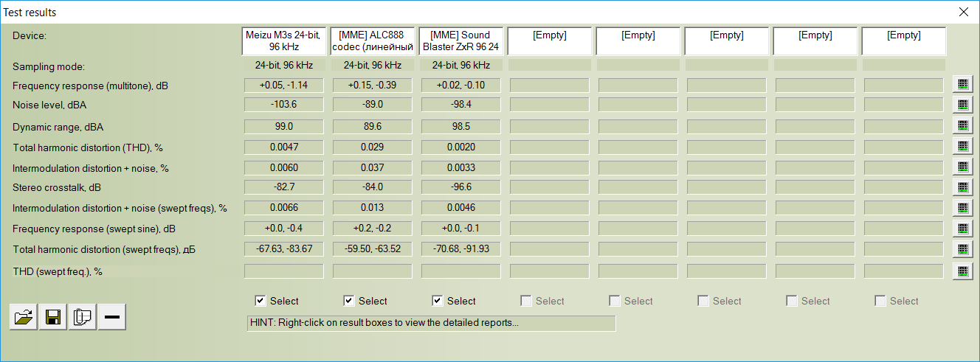
Task: Click the [MME] Sound Blaster ZxR device slot
Action: pos(461,41)
